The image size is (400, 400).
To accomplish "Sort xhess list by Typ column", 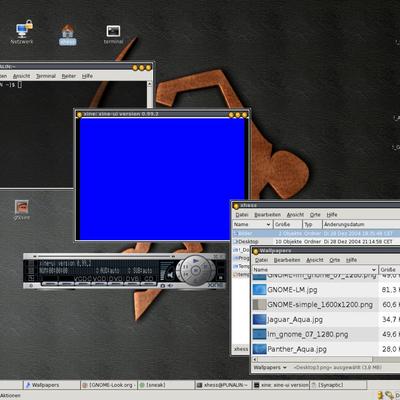I will [x=312, y=224].
